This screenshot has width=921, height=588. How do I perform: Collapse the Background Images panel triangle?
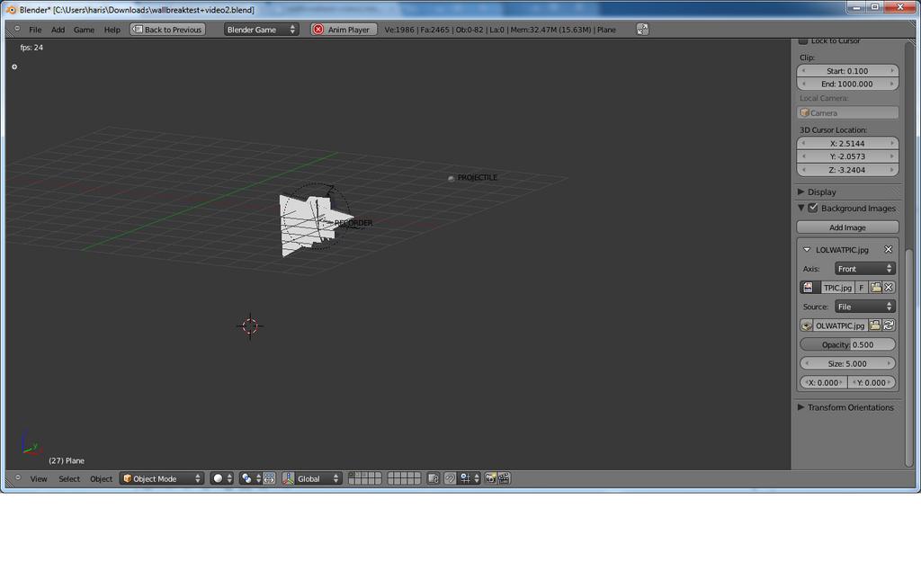pyautogui.click(x=800, y=208)
